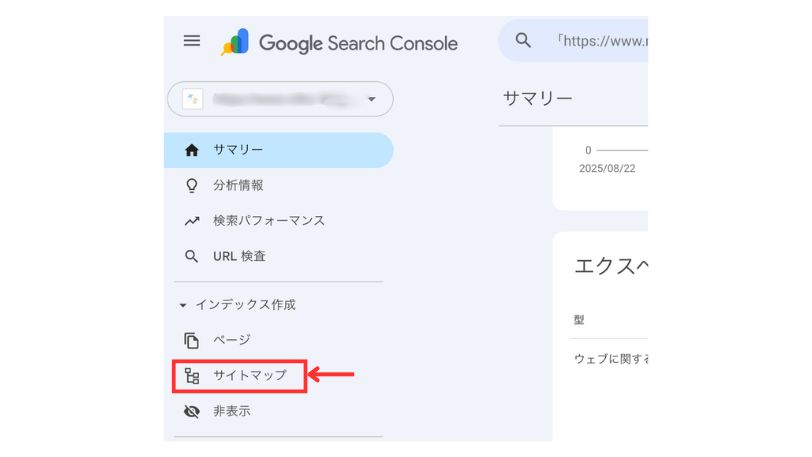Click the search magnifier icon
The image size is (812, 457).
click(523, 41)
